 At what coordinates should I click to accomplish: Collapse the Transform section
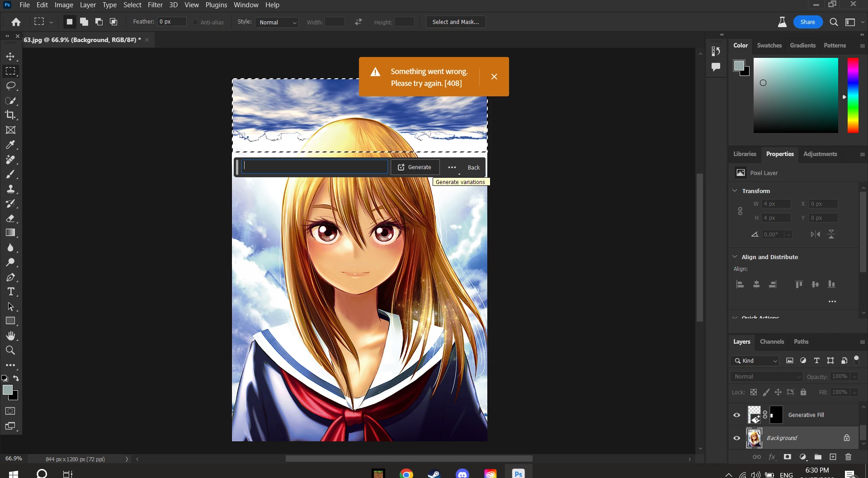pyautogui.click(x=735, y=191)
